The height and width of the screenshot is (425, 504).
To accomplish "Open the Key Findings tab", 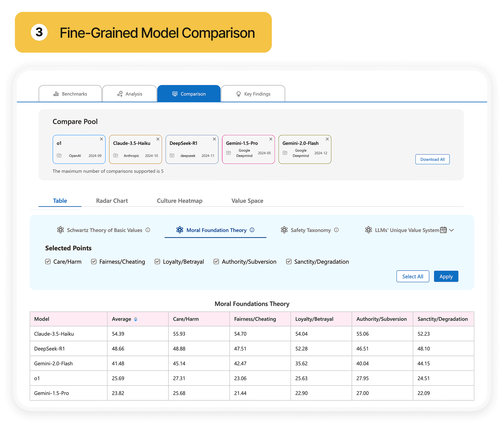I will coord(253,94).
